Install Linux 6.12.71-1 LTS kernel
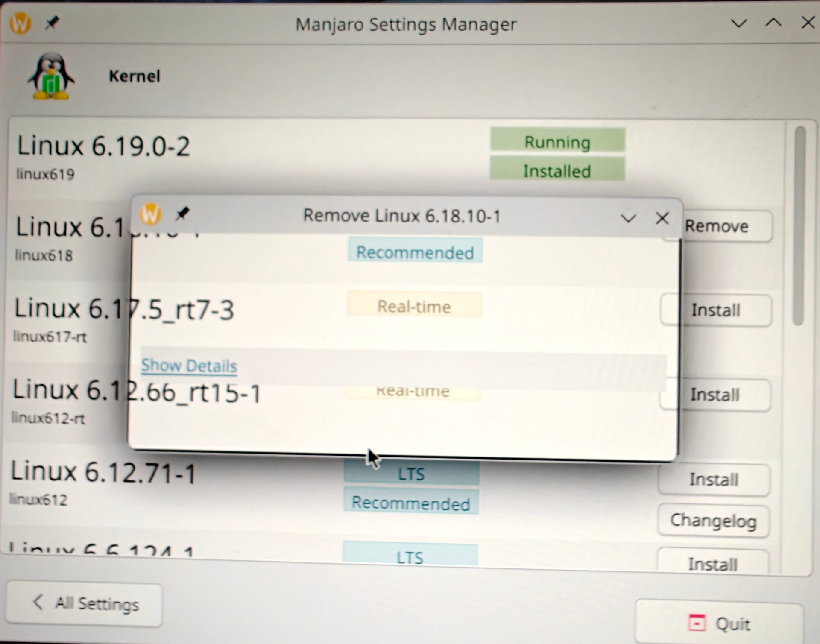 [714, 480]
